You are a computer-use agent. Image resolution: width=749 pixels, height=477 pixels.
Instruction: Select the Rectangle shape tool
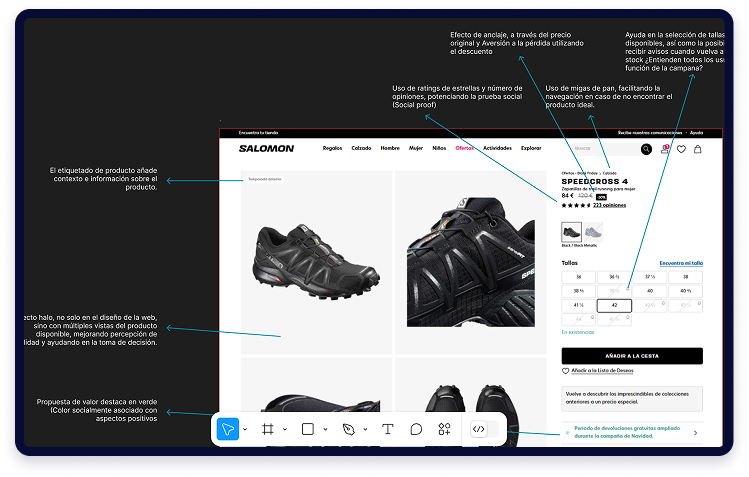click(x=308, y=429)
